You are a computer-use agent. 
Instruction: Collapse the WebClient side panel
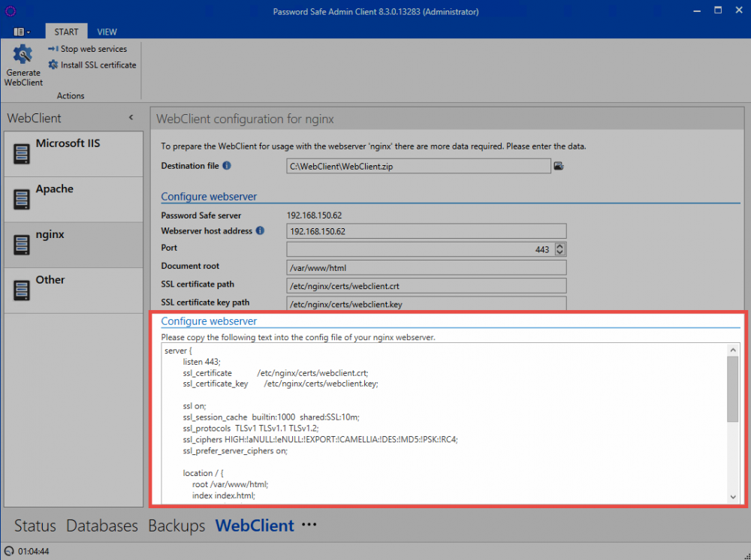pos(131,118)
